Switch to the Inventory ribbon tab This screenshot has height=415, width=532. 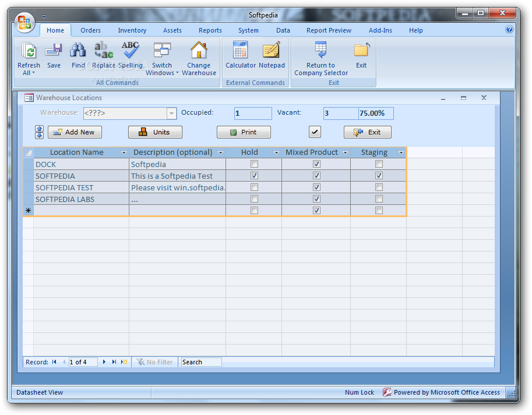click(x=132, y=30)
